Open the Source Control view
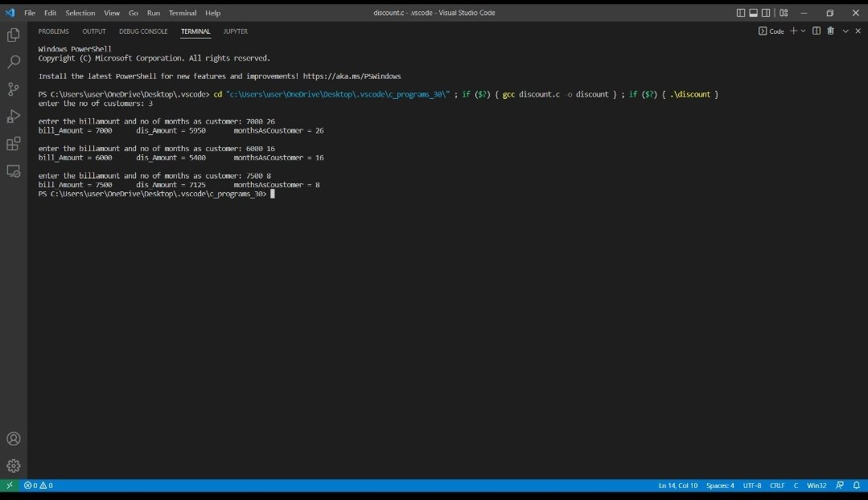This screenshot has height=500, width=868. click(14, 89)
